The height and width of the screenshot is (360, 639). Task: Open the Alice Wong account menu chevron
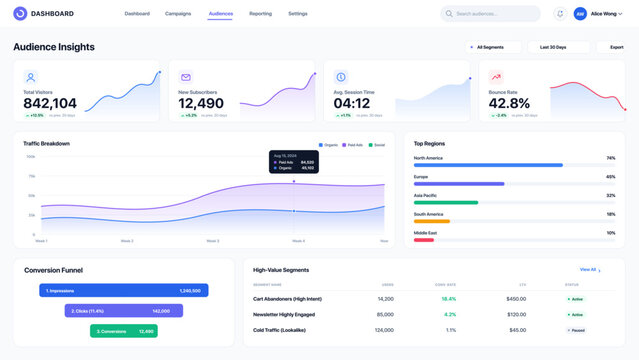(620, 14)
